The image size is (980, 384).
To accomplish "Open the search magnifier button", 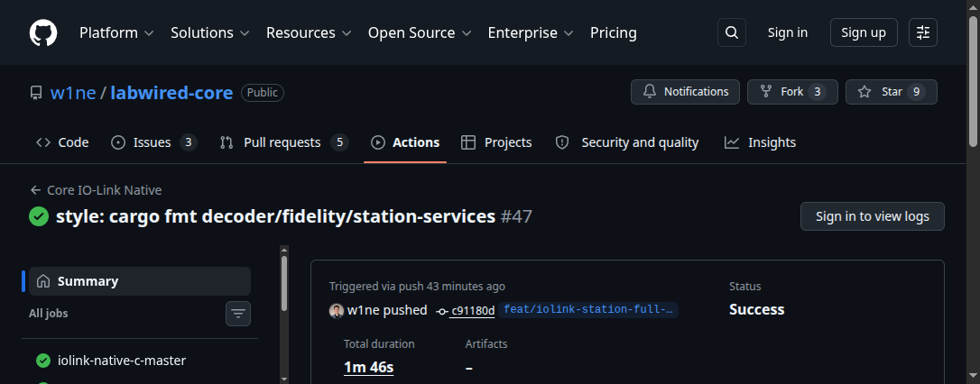I will click(x=732, y=32).
